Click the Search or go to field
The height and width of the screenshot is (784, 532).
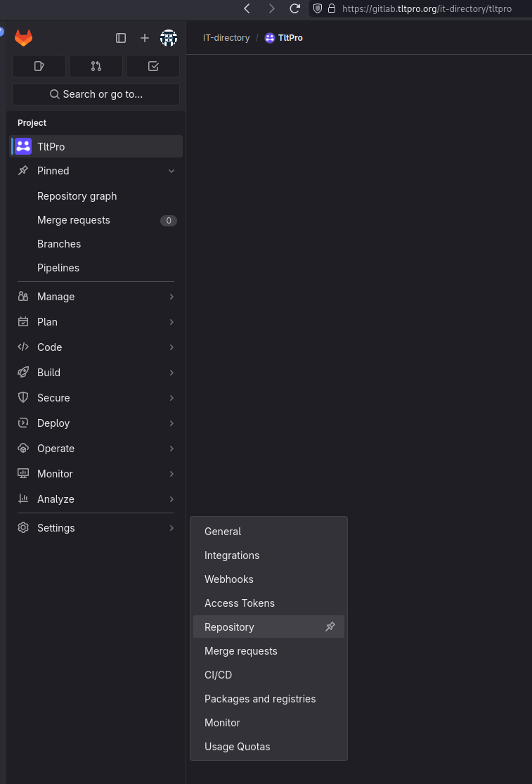(x=96, y=94)
